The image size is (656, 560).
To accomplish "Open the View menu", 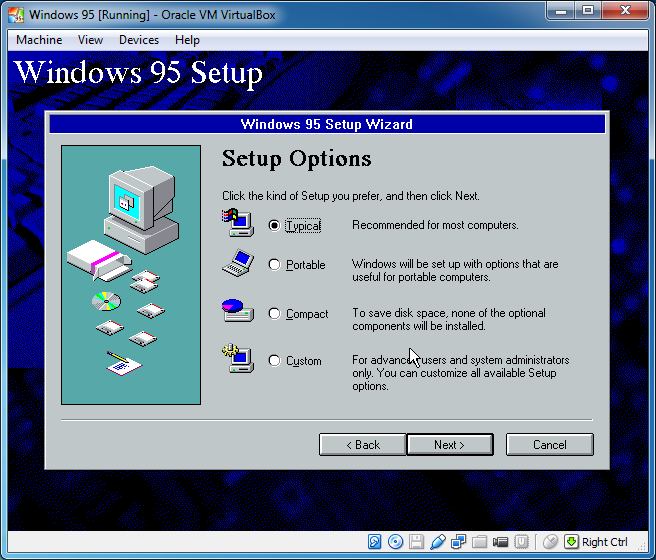I will [90, 40].
